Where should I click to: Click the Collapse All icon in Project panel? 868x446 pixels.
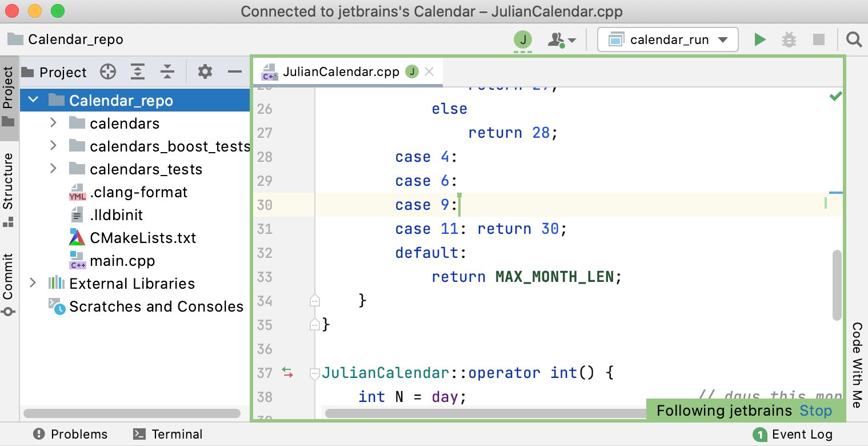(167, 72)
